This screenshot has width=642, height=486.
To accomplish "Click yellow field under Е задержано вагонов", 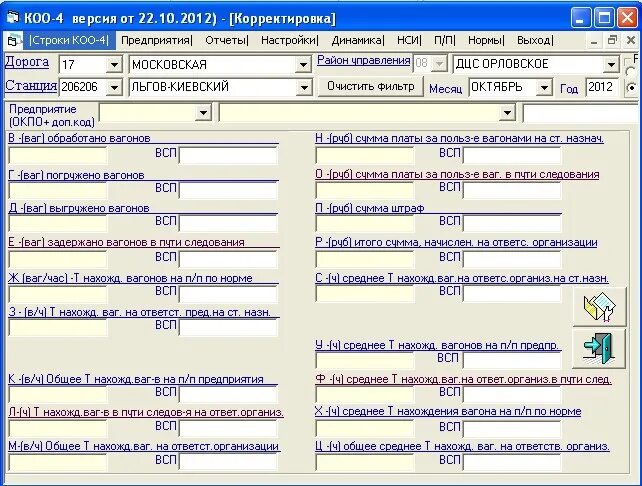I will point(58,259).
